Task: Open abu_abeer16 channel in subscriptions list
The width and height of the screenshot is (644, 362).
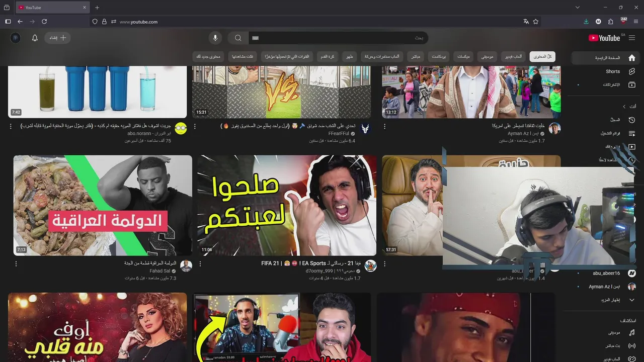Action: click(x=606, y=273)
